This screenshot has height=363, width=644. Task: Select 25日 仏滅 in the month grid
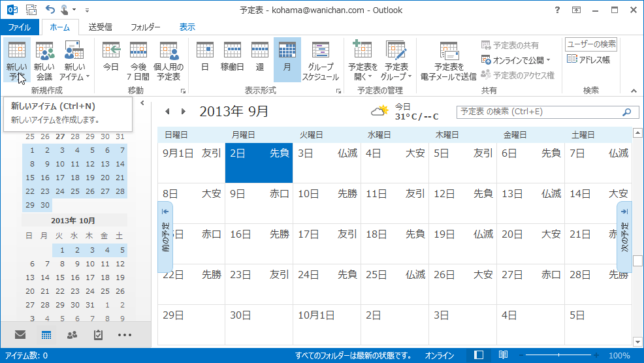pos(394,285)
